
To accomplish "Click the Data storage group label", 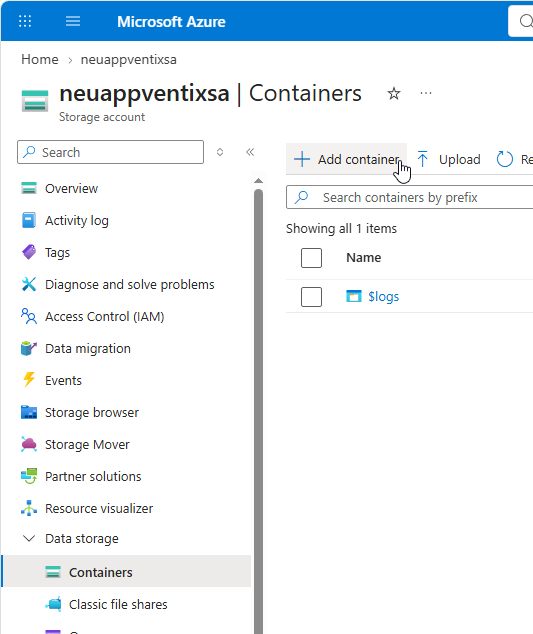I will pyautogui.click(x=82, y=539).
